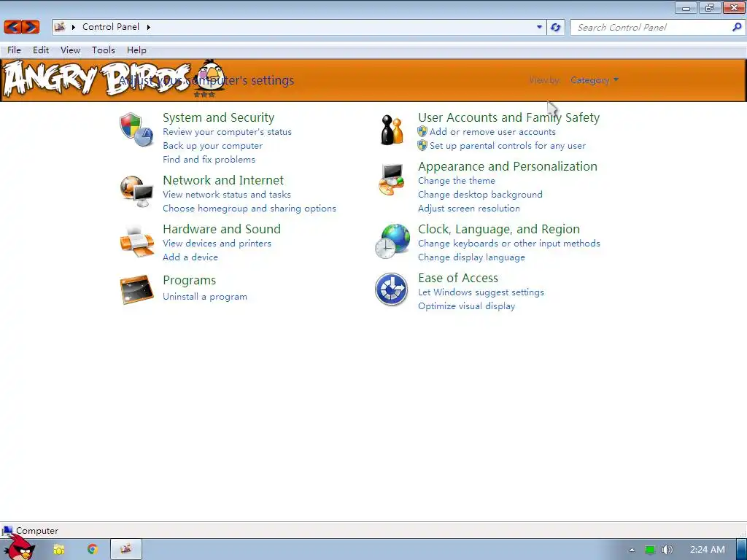This screenshot has height=560, width=747.
Task: Open System and Security heading link
Action: (x=219, y=117)
